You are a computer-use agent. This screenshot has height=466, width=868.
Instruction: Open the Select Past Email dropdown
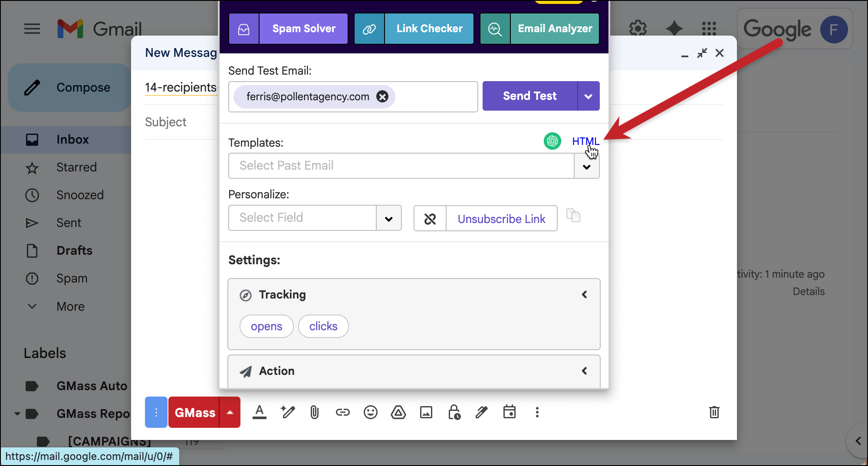586,166
